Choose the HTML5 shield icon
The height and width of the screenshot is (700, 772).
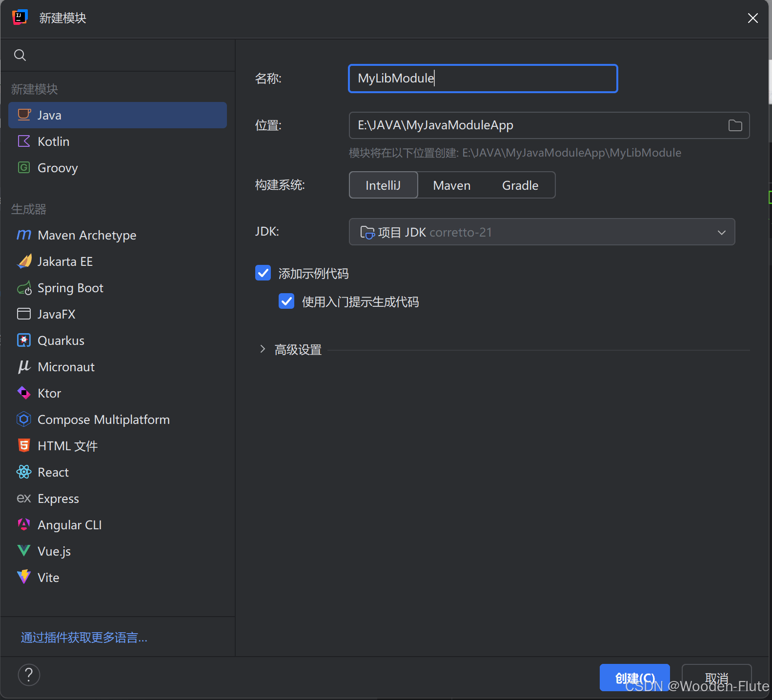(24, 445)
